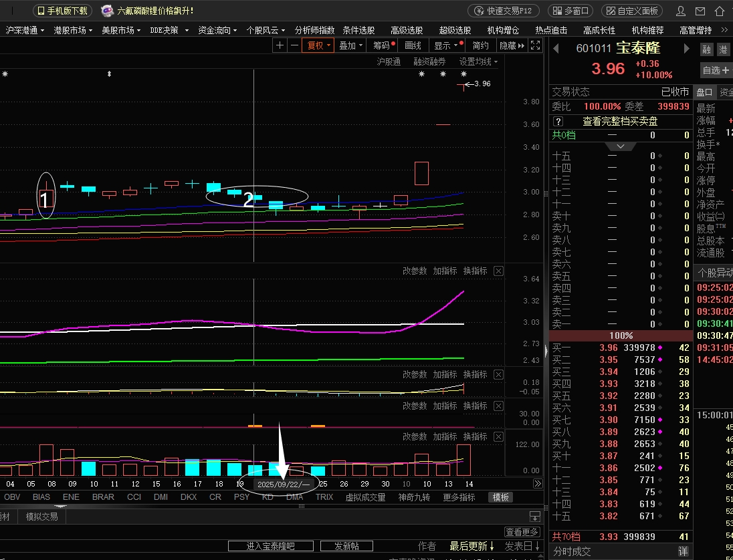The width and height of the screenshot is (733, 560).
Task: Select the TRIX indicator tab
Action: tap(324, 497)
